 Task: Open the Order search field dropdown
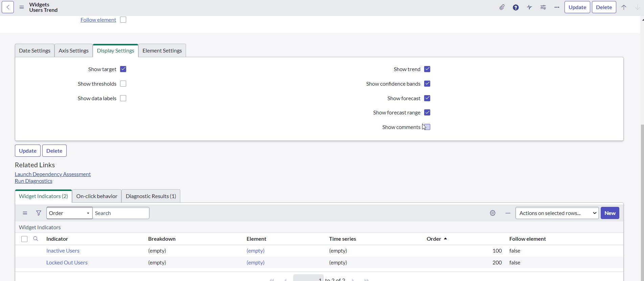coord(69,213)
